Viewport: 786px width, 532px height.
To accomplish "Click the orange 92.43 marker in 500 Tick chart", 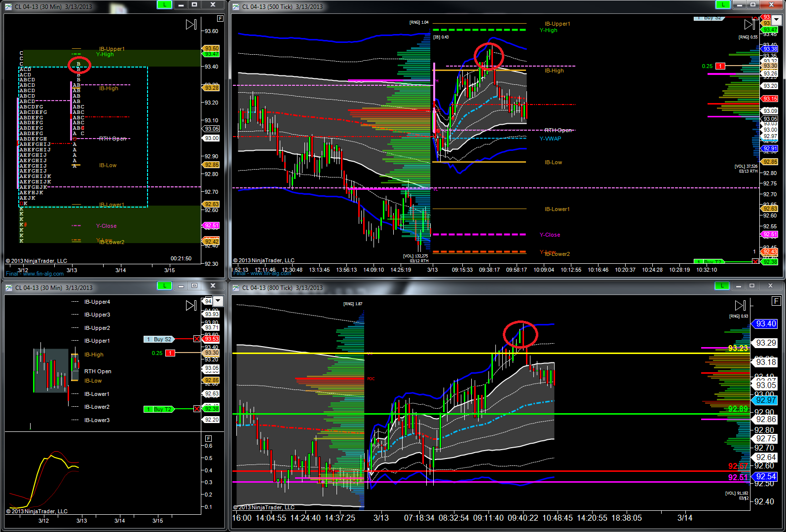I will [770, 251].
